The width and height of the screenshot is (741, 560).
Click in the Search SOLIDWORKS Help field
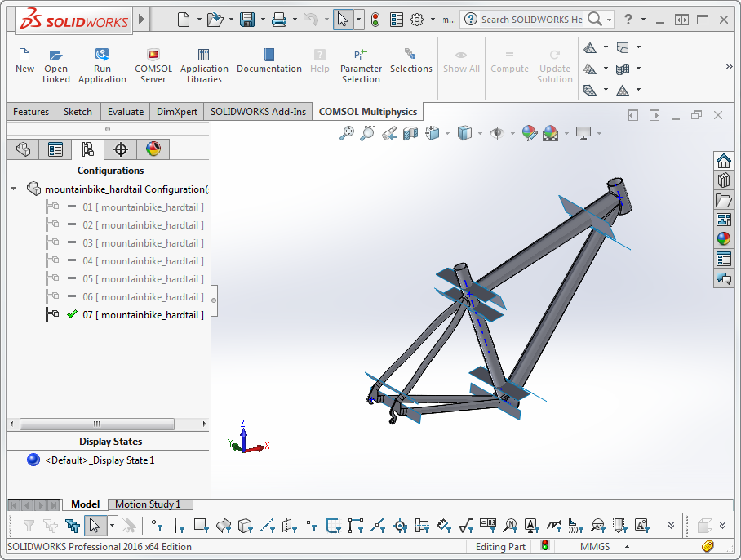pos(530,20)
